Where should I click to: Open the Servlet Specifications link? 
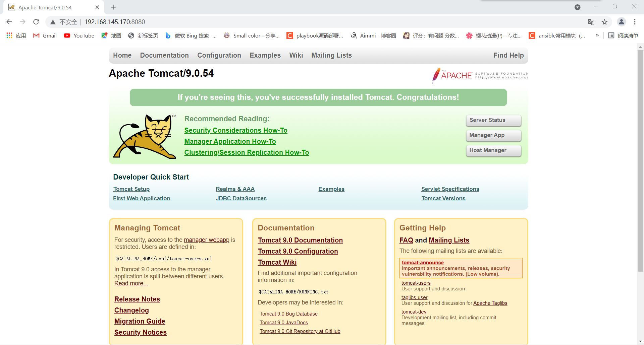pos(450,189)
